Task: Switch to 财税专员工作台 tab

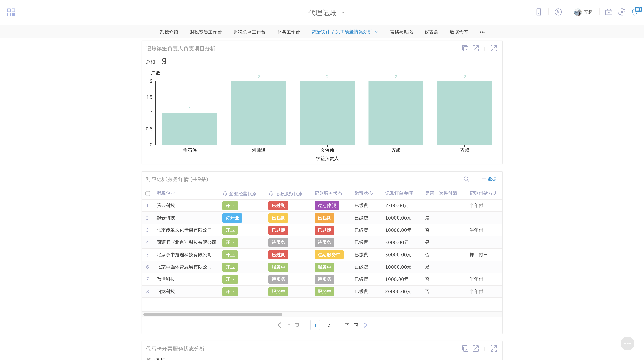Action: pyautogui.click(x=206, y=32)
